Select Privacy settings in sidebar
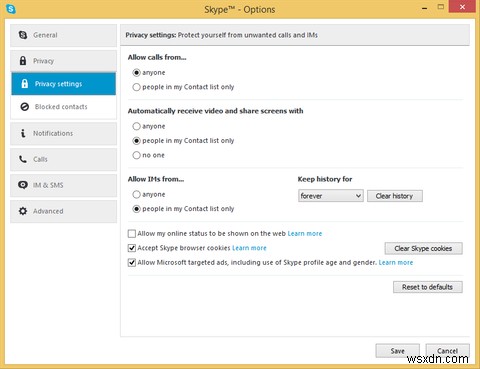 pos(63,84)
